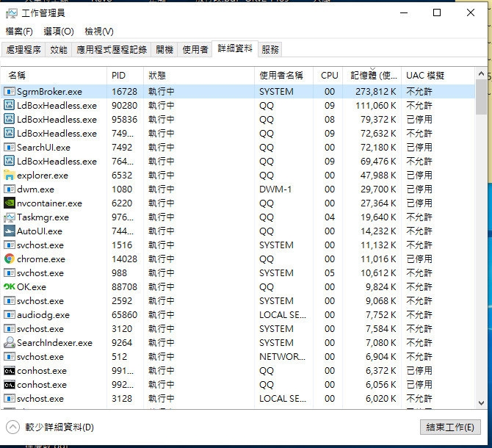This screenshot has width=492, height=448.
Task: Click the icon of svchost.exe PID 3120
Action: 9,329
